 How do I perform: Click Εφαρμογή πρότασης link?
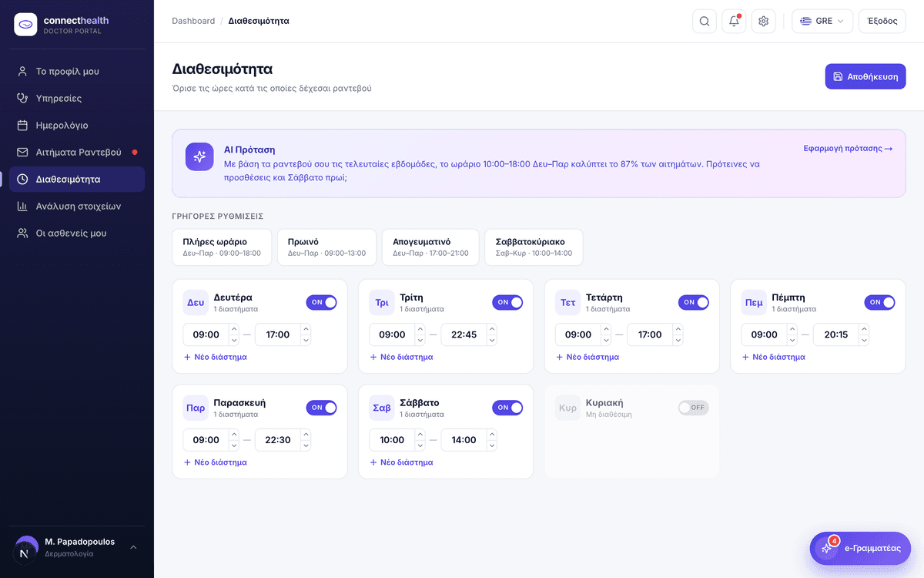coord(848,148)
